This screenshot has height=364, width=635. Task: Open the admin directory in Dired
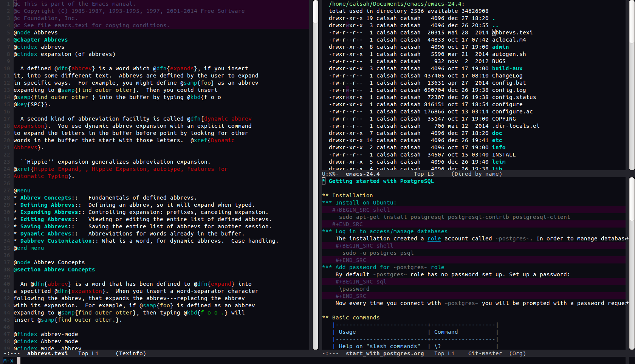tap(500, 47)
